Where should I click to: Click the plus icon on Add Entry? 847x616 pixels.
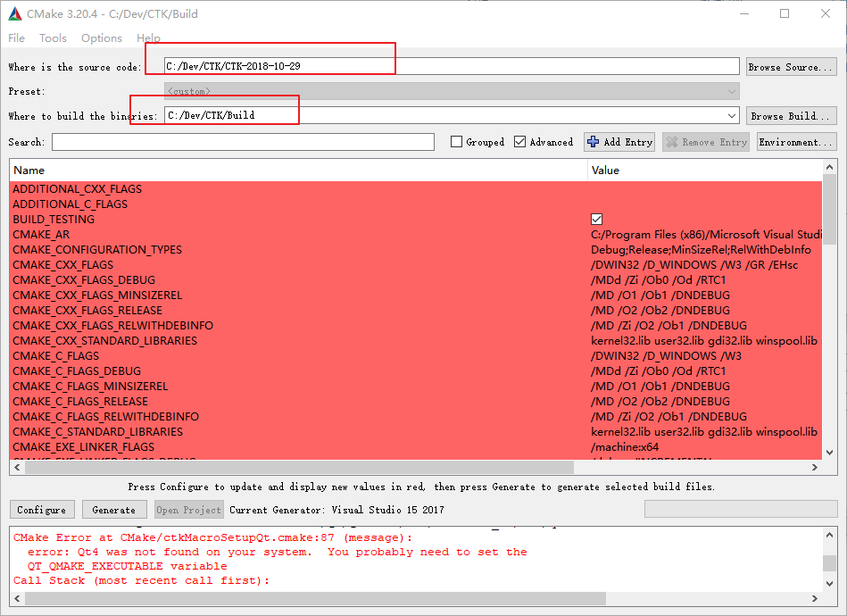(594, 142)
